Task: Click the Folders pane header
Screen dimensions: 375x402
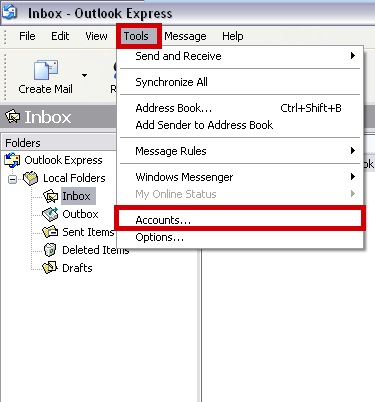Action: coord(59,143)
